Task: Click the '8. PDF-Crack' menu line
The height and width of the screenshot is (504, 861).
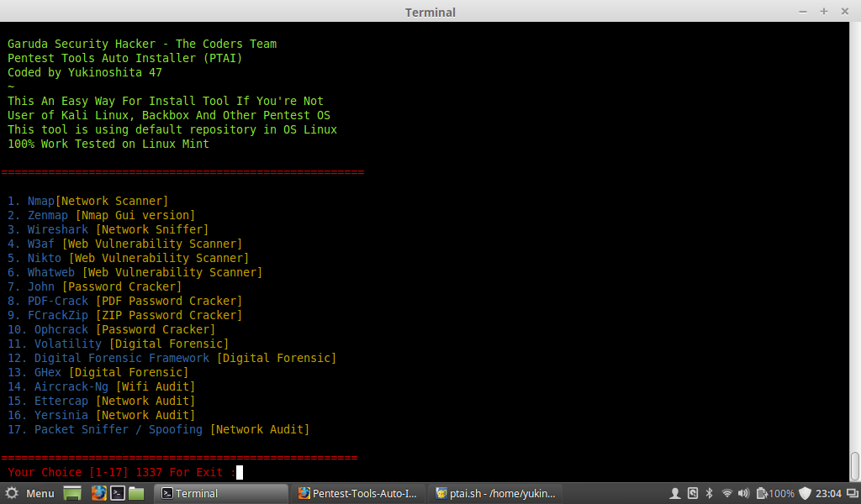Action: click(x=124, y=301)
